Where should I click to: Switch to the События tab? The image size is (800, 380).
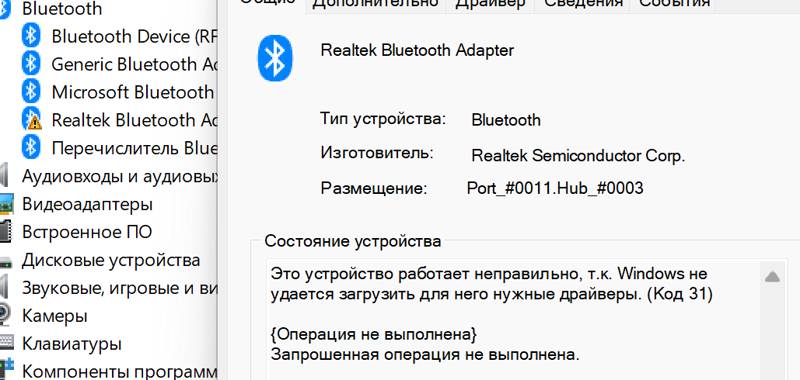point(674,4)
